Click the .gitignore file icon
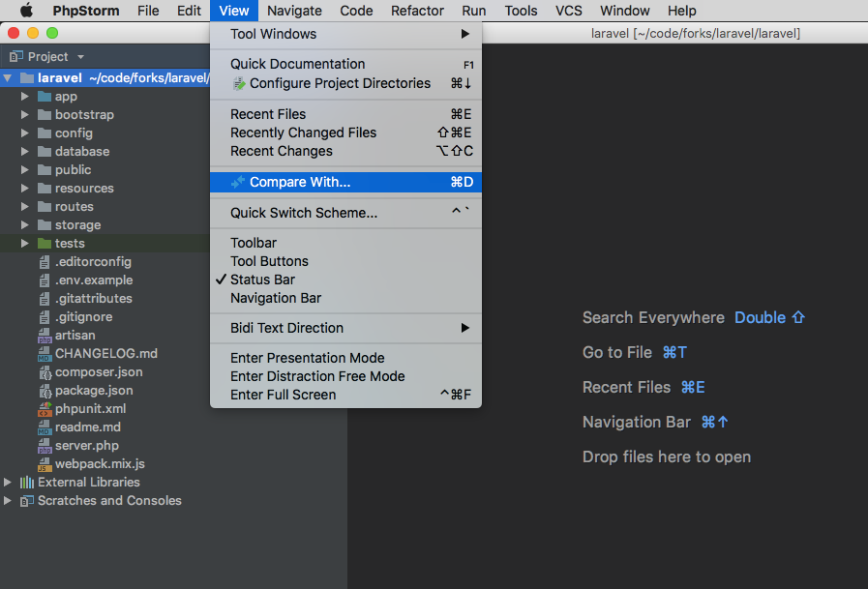 pos(45,317)
